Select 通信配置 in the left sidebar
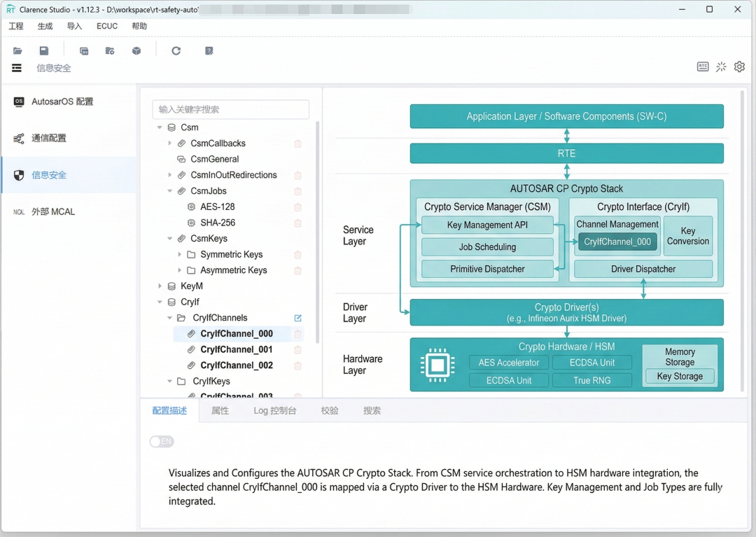Image resolution: width=756 pixels, height=537 pixels. tap(48, 139)
